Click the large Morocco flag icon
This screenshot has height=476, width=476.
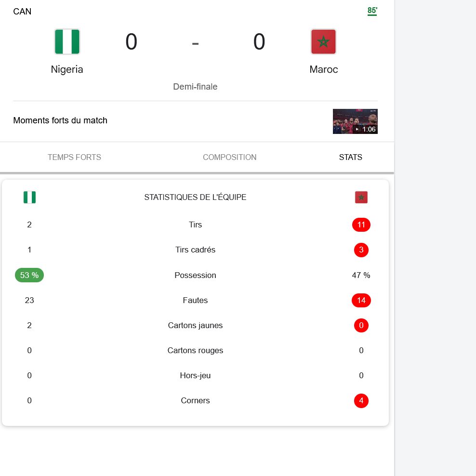pos(323,42)
